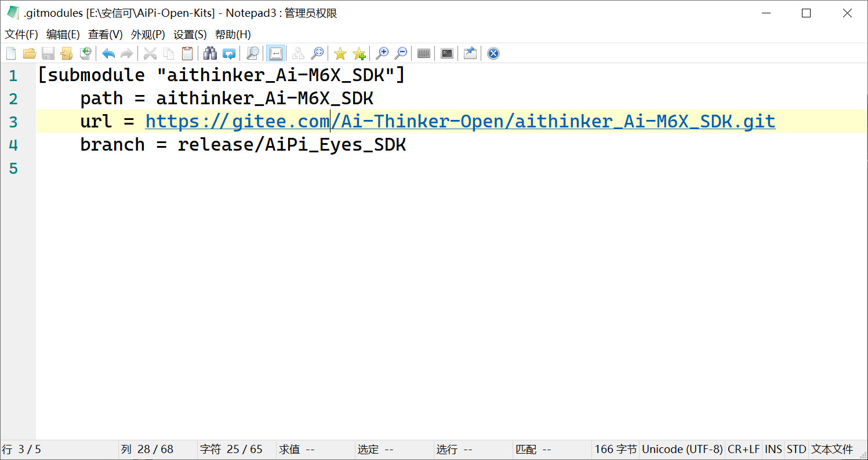Click the Open file folder icon
Viewport: 868px width, 460px height.
[x=30, y=54]
